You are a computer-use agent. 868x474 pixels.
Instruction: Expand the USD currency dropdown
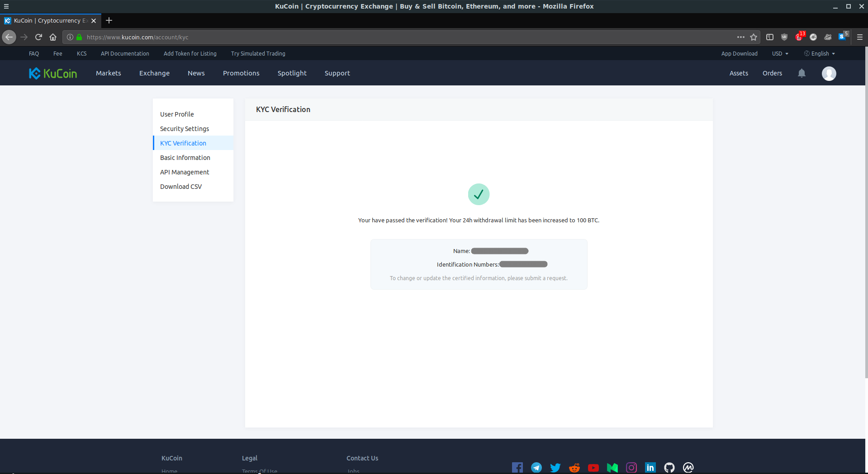click(x=780, y=53)
